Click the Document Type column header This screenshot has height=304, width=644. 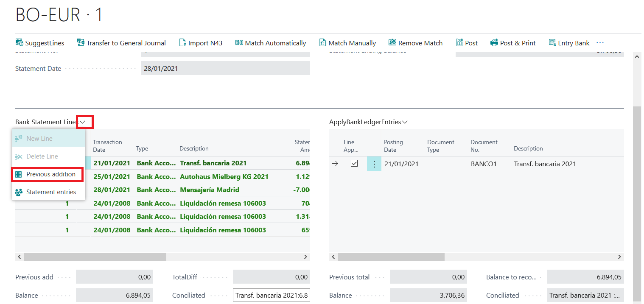coord(440,146)
